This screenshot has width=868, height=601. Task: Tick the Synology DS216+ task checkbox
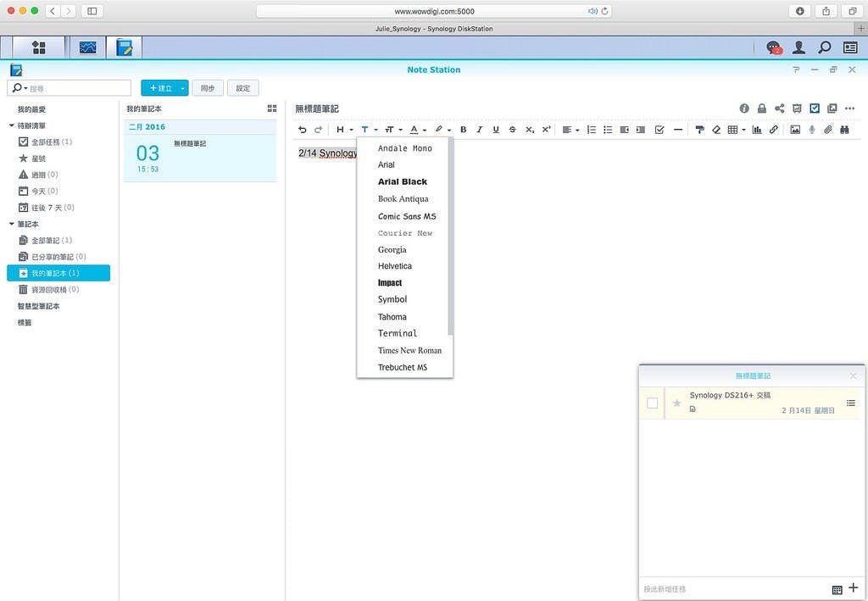coord(652,403)
